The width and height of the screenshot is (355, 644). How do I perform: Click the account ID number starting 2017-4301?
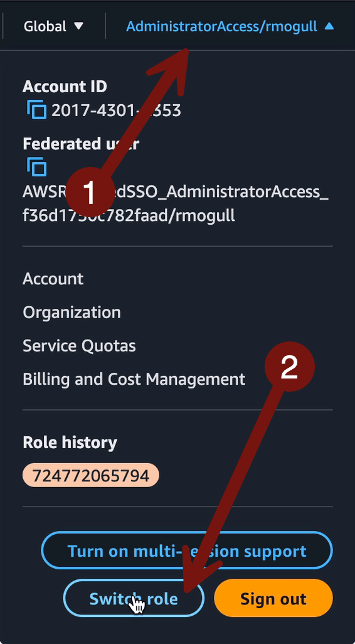[x=116, y=110]
